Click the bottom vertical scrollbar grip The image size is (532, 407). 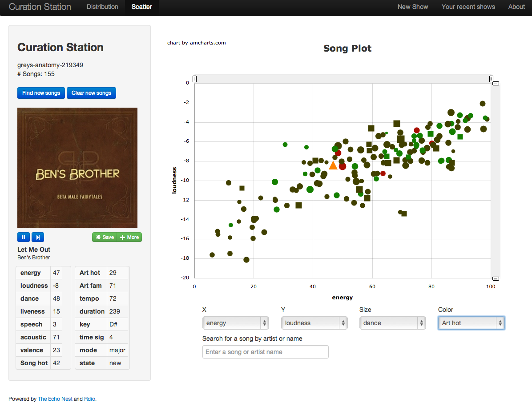point(496,278)
